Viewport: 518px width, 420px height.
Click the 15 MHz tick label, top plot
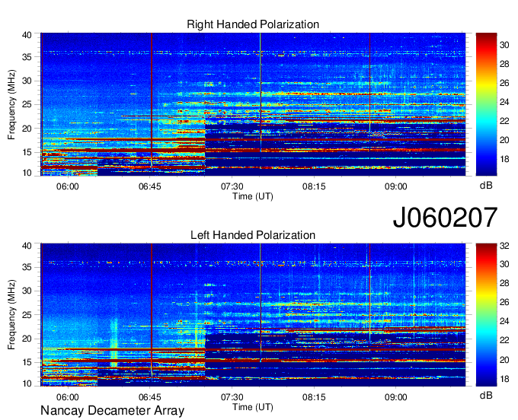tap(27, 153)
